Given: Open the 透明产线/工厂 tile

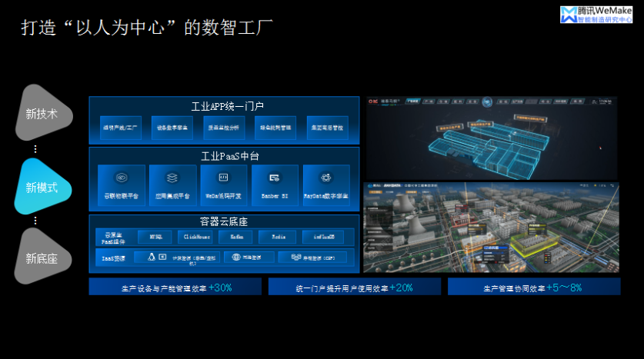Looking at the screenshot, I should pos(121,128).
